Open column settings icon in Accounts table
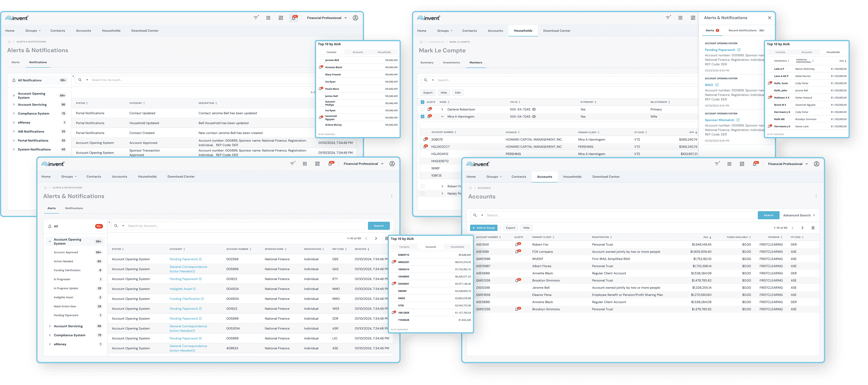This screenshot has height=385, width=868. (x=813, y=228)
